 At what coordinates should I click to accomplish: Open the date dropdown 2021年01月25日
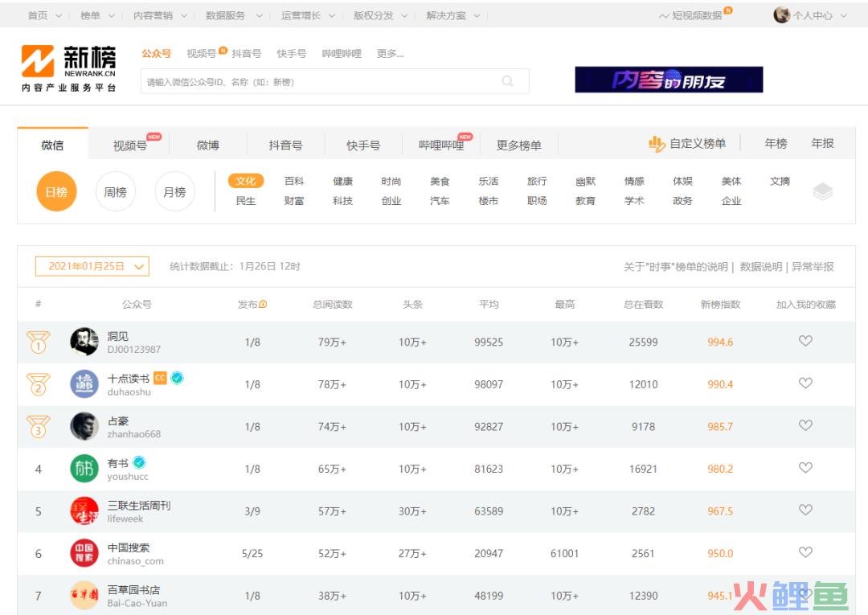[92, 266]
